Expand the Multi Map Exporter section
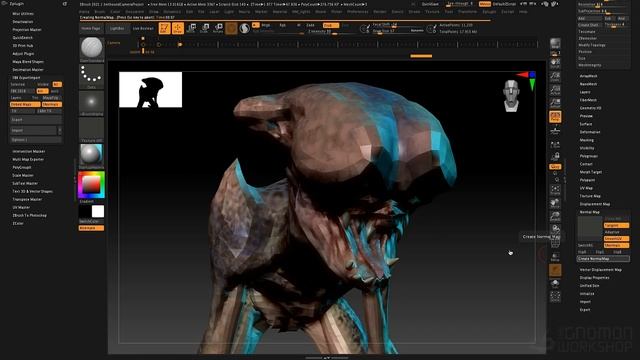Screen dimensions: 640x360 coord(28,159)
